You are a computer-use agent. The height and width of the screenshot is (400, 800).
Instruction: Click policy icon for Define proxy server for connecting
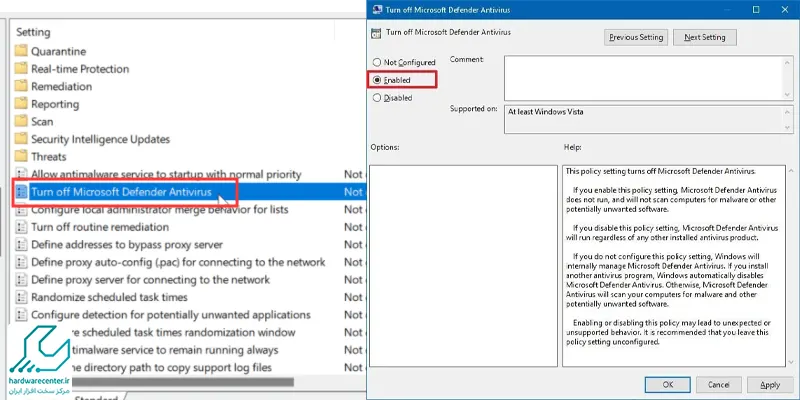coord(21,280)
